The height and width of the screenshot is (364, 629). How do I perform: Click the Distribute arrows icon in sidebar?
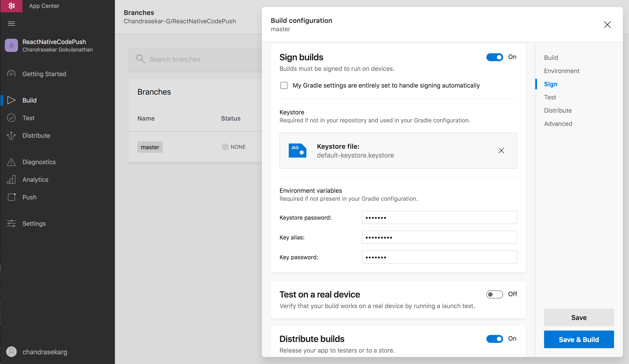11,136
